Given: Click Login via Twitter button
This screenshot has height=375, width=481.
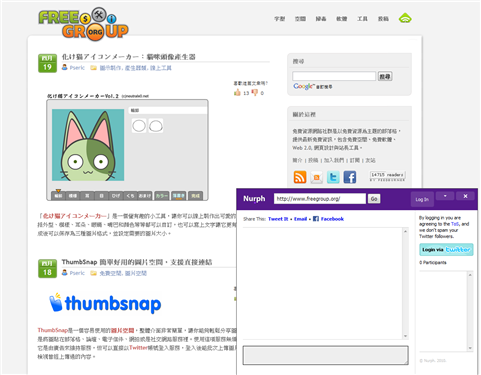Looking at the screenshot, I should pos(446,249).
